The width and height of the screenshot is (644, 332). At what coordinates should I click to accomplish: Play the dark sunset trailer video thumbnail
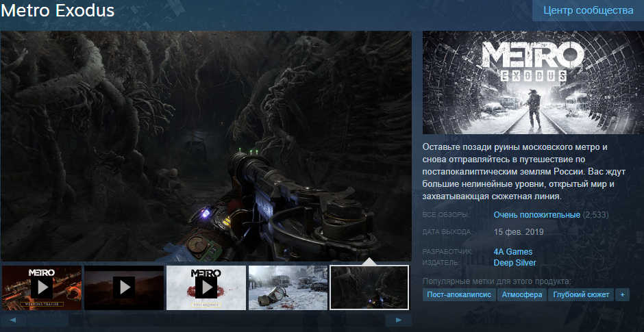[x=124, y=288]
